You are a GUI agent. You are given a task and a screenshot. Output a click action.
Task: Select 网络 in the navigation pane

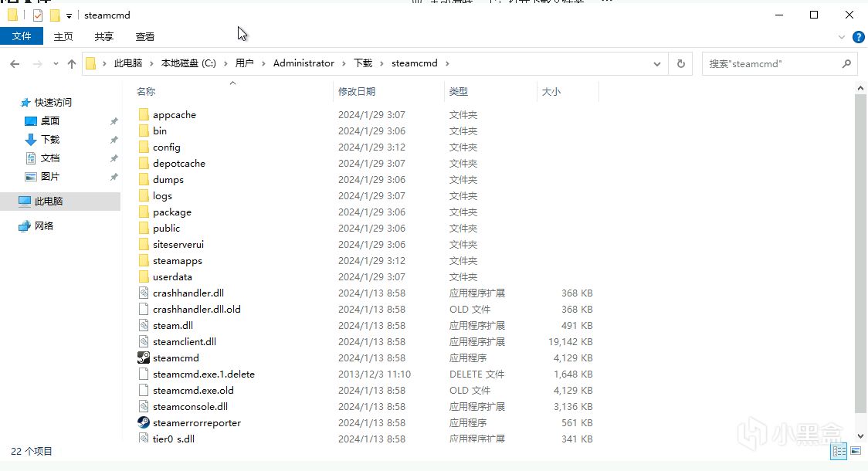pyautogui.click(x=44, y=225)
